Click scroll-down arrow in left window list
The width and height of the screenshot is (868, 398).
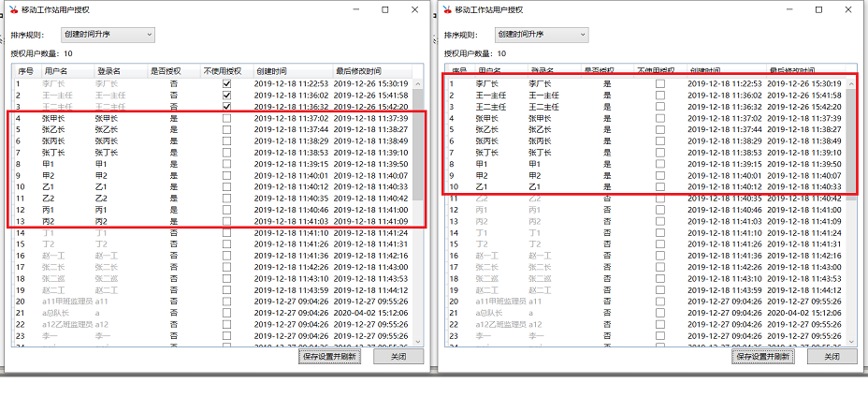click(x=420, y=340)
